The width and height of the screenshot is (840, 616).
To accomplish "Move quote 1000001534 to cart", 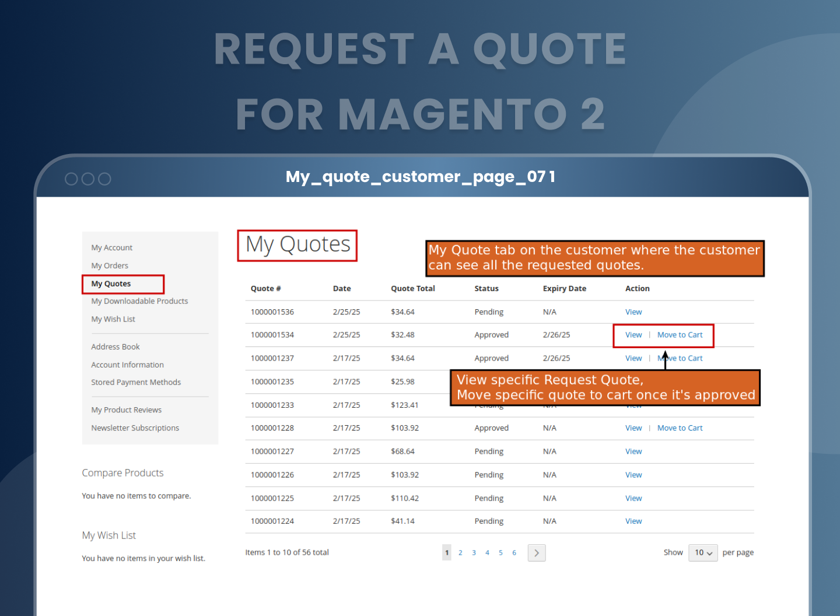I will 680,335.
